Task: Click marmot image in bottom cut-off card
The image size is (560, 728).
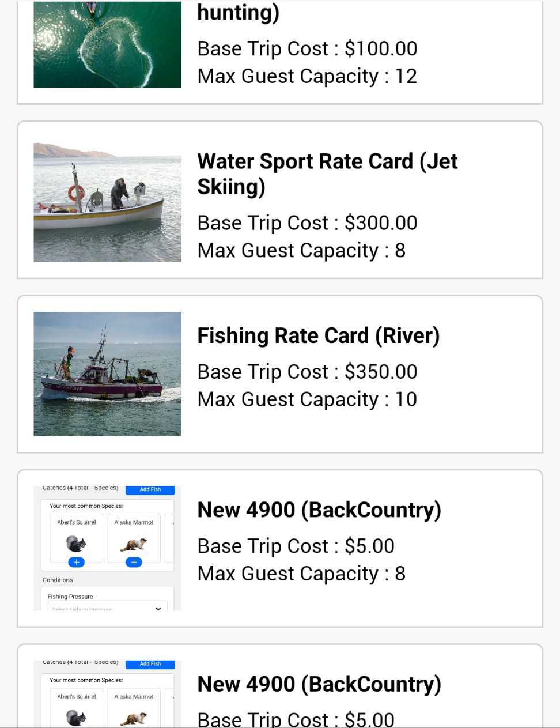Action: click(x=134, y=718)
